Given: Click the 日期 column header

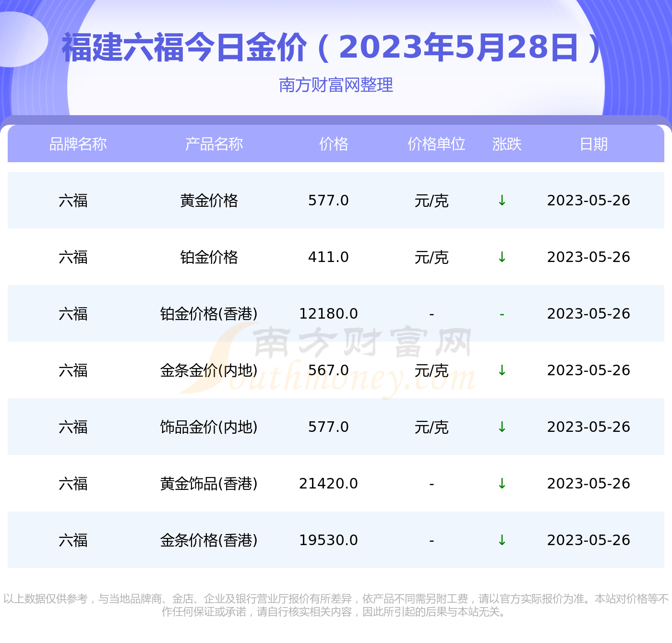Looking at the screenshot, I should (x=594, y=144).
